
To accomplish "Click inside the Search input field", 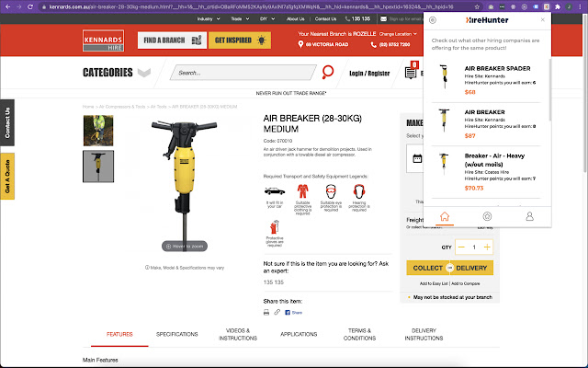I will point(243,73).
